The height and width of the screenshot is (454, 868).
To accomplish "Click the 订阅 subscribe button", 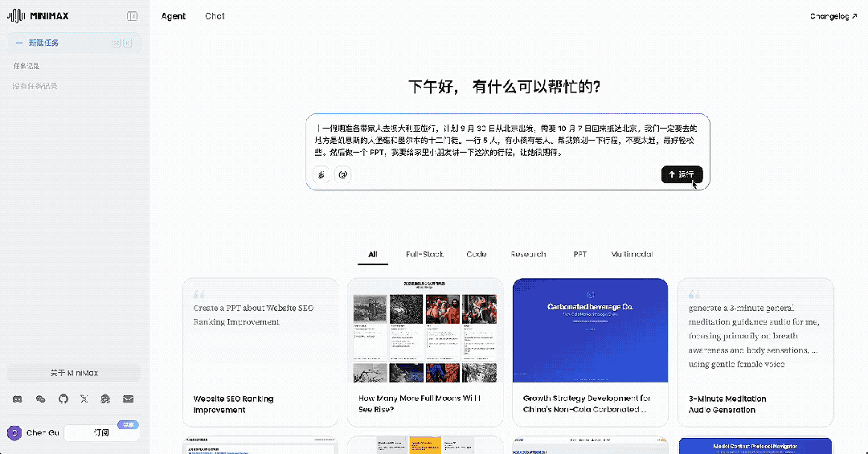I will (x=101, y=433).
